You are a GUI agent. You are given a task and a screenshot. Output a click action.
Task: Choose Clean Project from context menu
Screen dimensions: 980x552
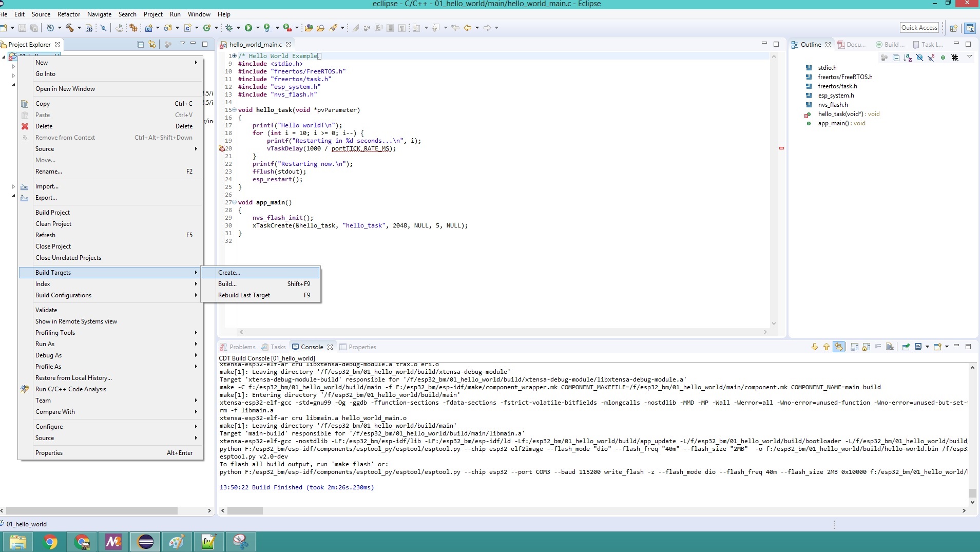pyautogui.click(x=111, y=224)
